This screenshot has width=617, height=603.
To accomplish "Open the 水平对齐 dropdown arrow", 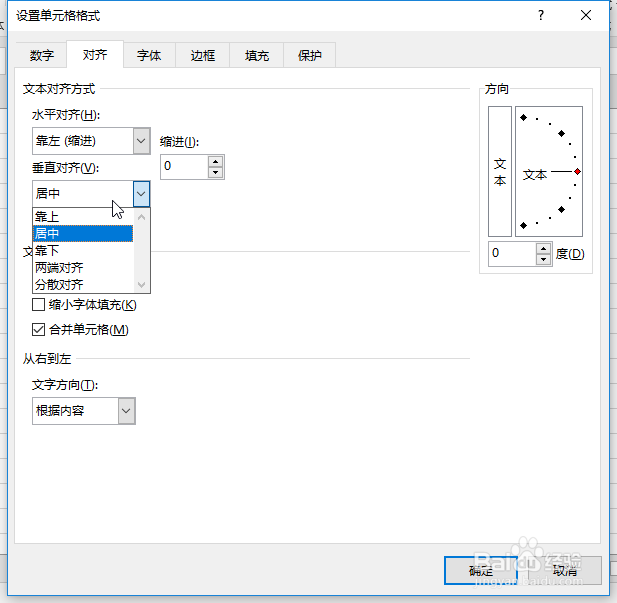I will [x=141, y=141].
